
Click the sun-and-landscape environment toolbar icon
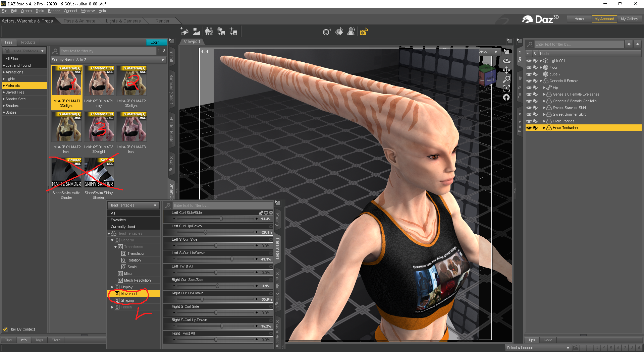click(197, 32)
